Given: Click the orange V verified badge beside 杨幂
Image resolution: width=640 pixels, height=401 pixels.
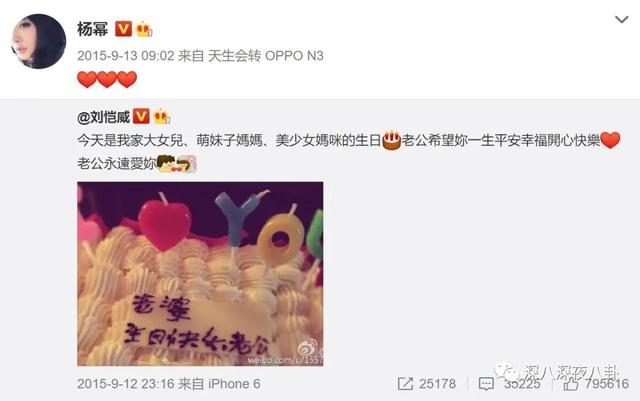Looking at the screenshot, I should (x=123, y=29).
